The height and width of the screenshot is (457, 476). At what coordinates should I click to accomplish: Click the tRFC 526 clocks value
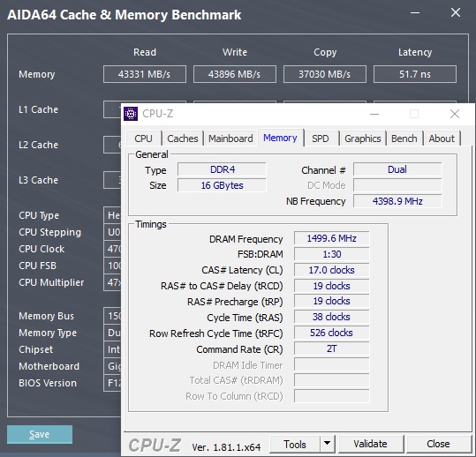331,333
